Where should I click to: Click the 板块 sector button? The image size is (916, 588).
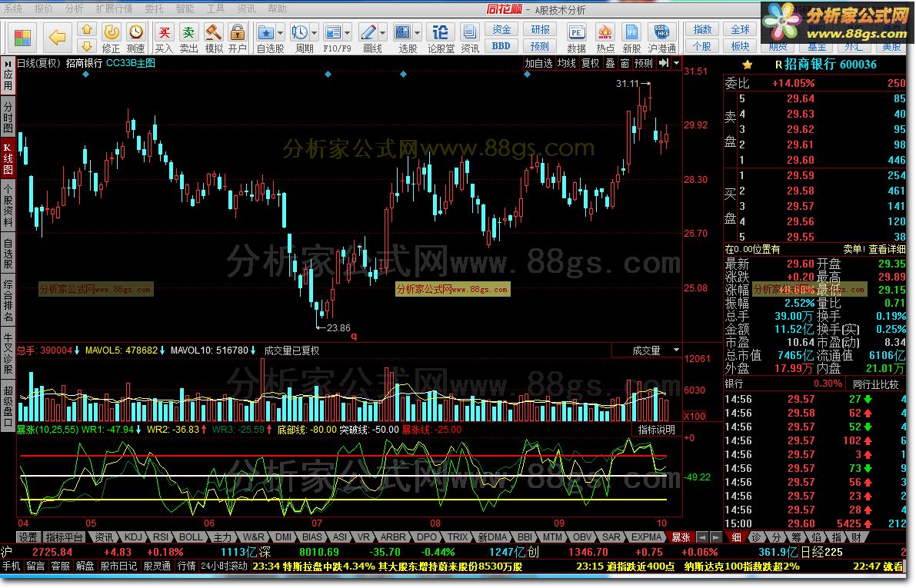click(x=740, y=46)
